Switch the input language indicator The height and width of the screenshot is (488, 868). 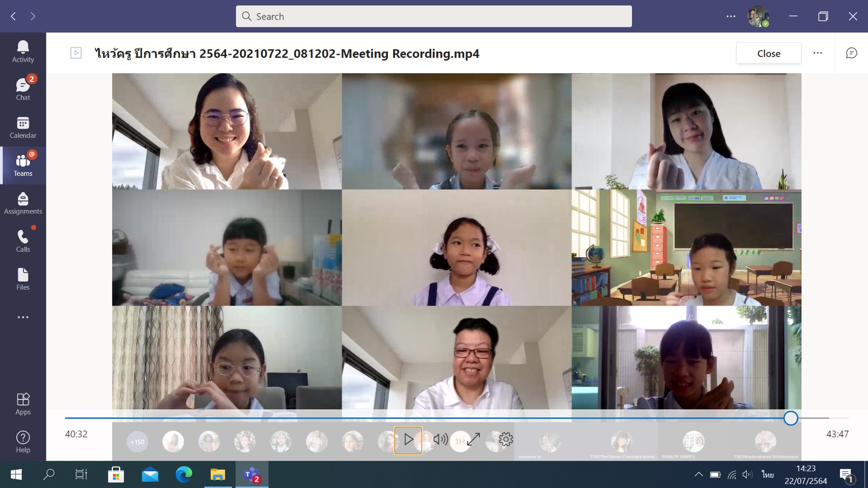coord(767,475)
